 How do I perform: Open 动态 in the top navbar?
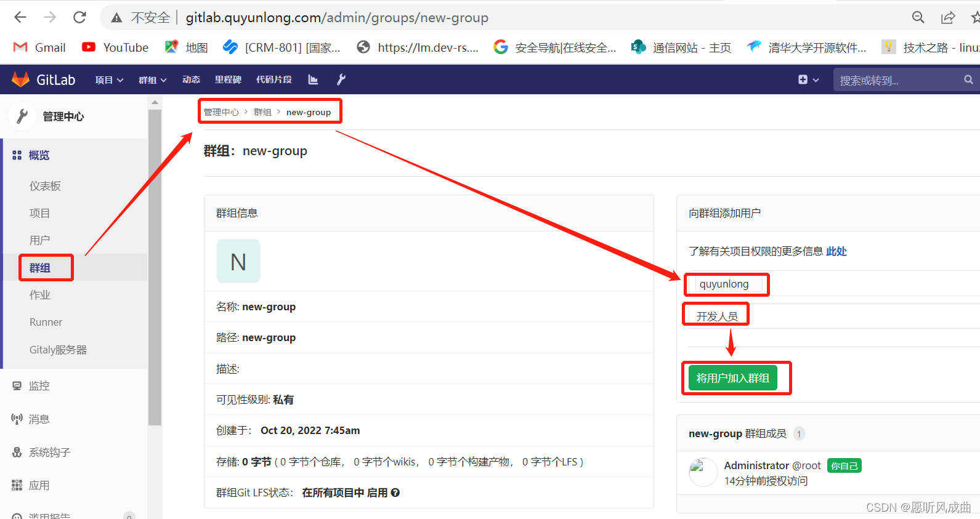pos(191,79)
